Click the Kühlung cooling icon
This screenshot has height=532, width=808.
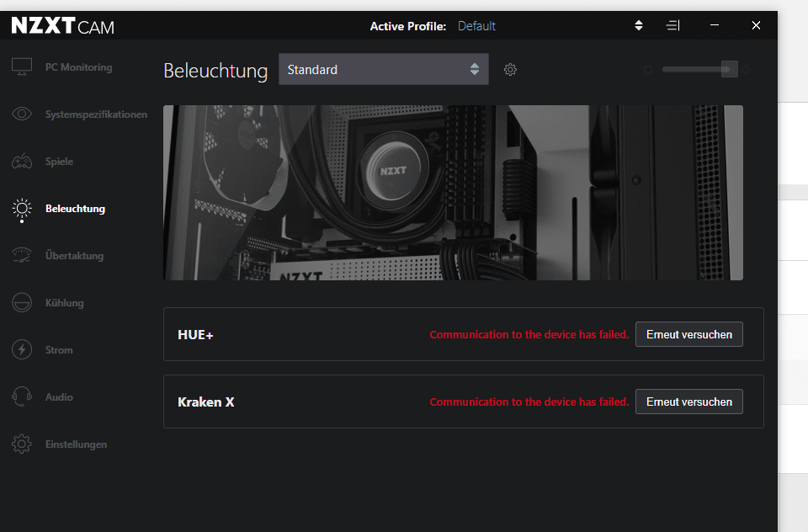22,302
